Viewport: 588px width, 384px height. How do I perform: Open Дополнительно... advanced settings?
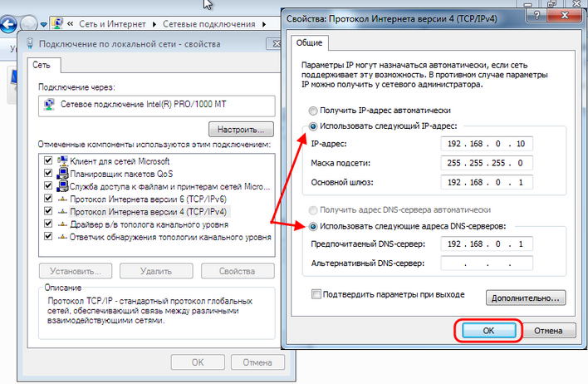(527, 297)
